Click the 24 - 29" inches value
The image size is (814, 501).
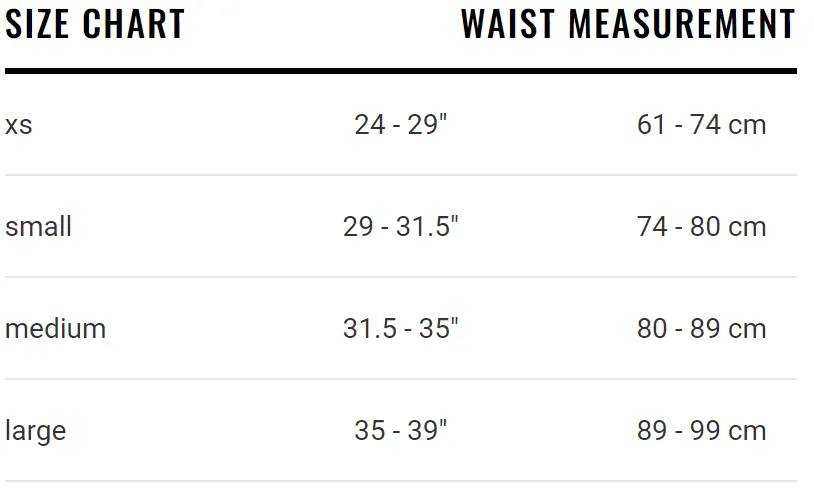(x=401, y=125)
